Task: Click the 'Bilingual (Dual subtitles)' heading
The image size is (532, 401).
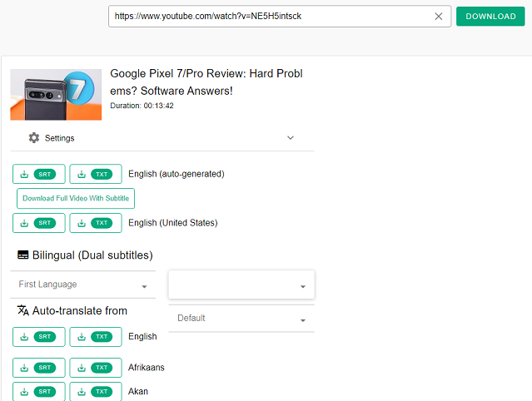Action: click(x=92, y=255)
